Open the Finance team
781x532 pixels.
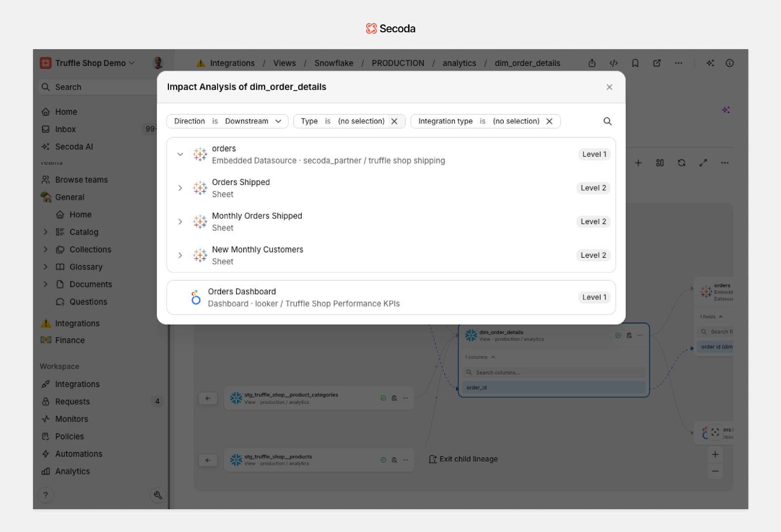(x=69, y=340)
